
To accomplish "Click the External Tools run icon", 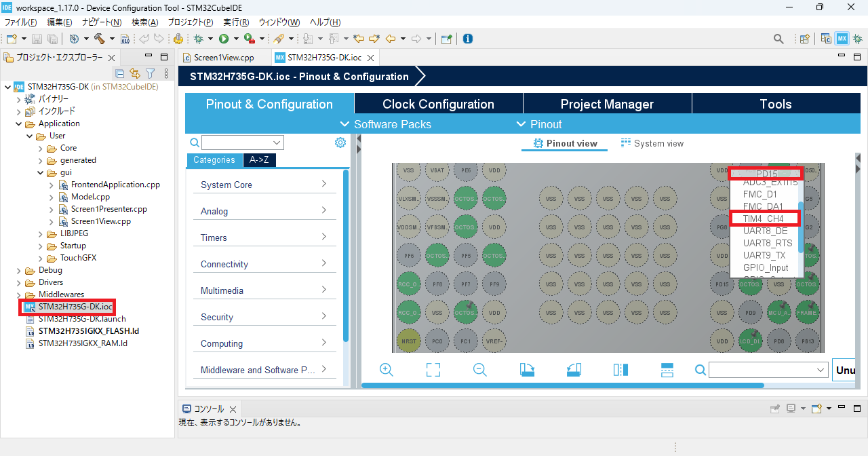I will (x=249, y=39).
